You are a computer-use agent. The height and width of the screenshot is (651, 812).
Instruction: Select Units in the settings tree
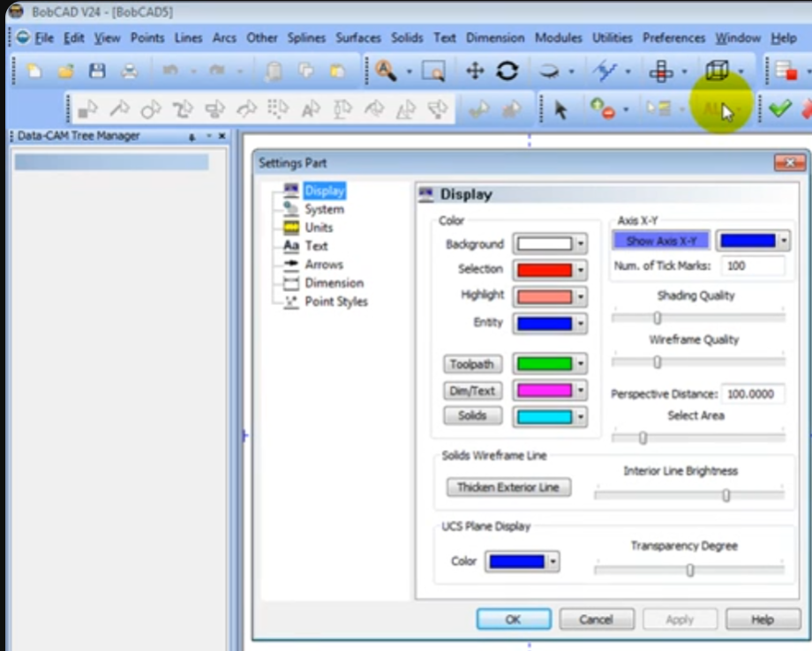[319, 228]
